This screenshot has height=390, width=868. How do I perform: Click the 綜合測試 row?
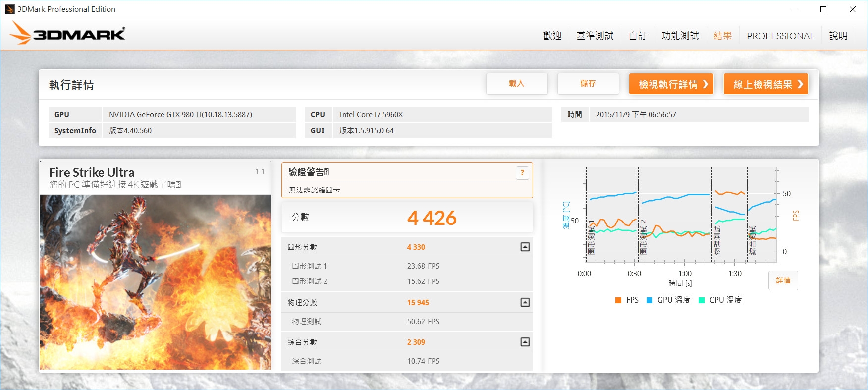coord(407,361)
